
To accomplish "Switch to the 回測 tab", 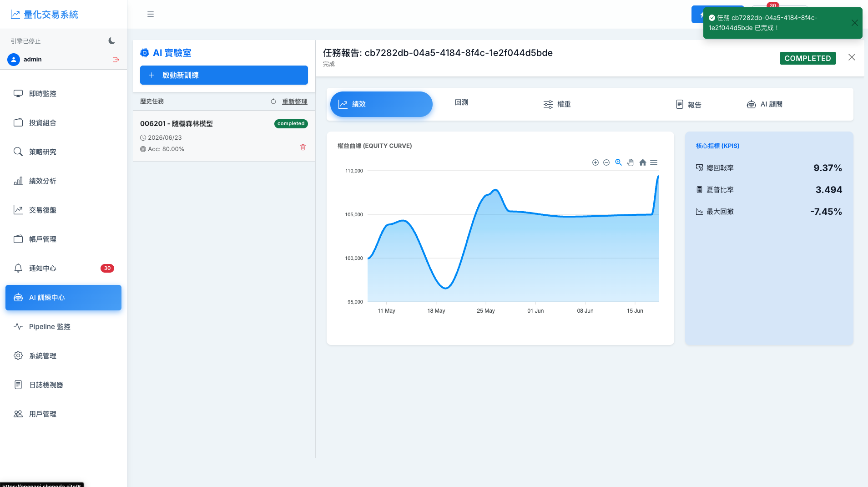I will click(x=461, y=102).
